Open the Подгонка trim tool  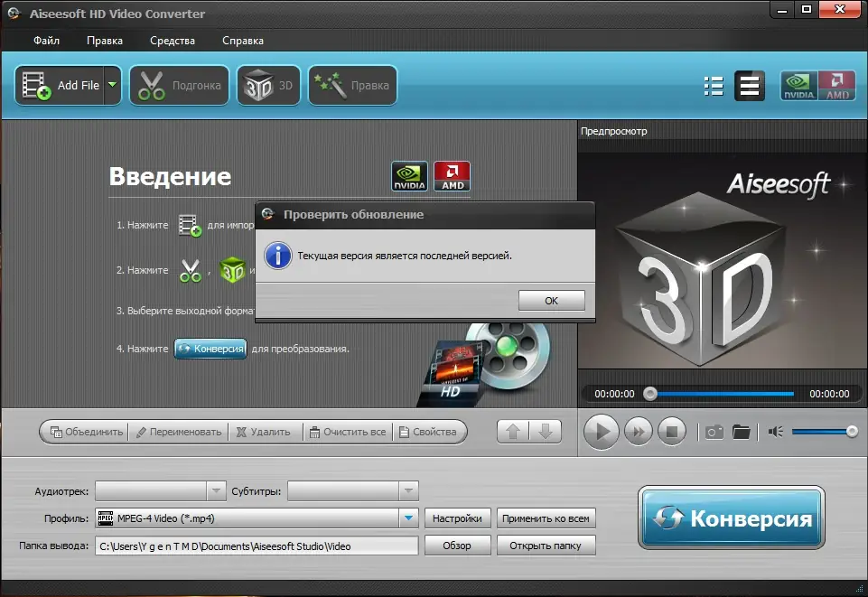coord(180,85)
